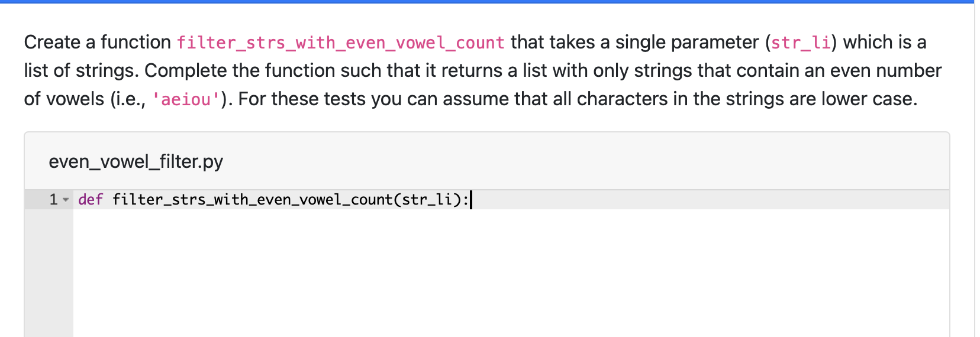The image size is (980, 337).
Task: Click the empty gutter area below line 1
Action: [49, 273]
